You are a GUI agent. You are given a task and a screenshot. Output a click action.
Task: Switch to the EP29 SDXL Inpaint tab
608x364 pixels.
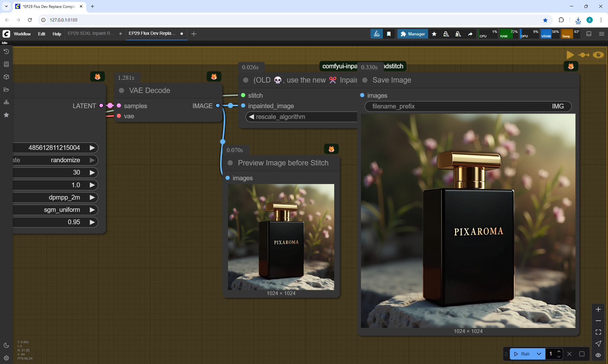point(91,33)
